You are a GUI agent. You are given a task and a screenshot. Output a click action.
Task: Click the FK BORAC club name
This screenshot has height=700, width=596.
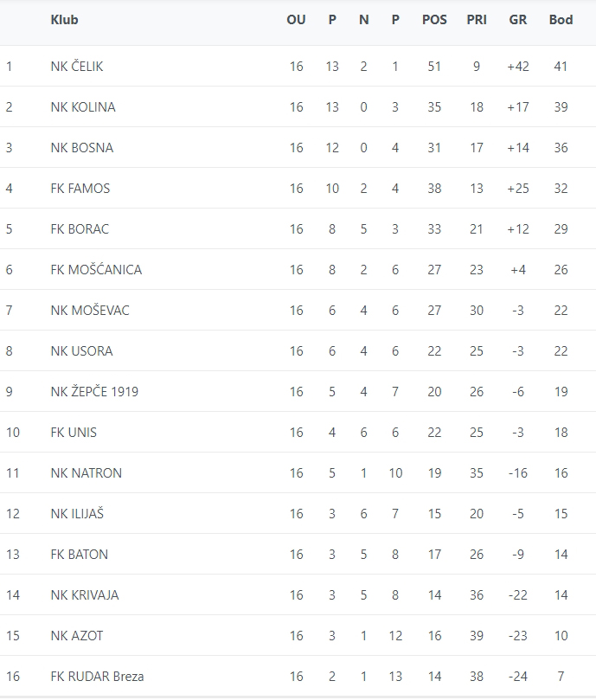80,229
